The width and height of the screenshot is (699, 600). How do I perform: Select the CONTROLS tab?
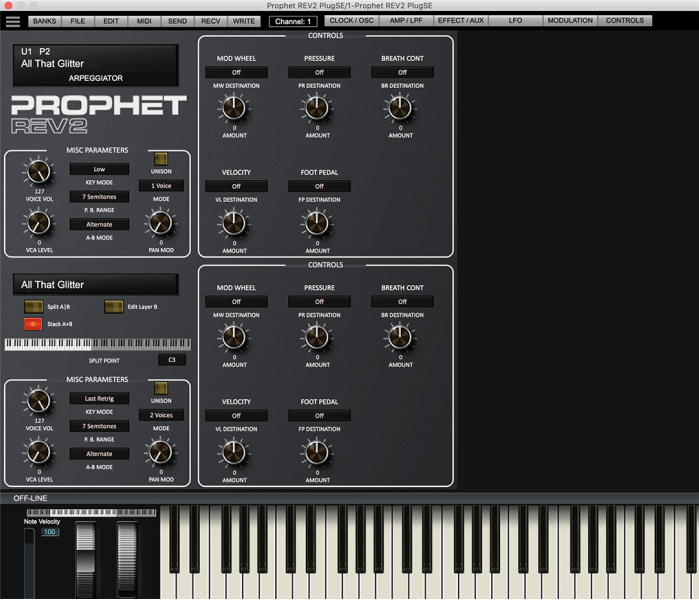pyautogui.click(x=625, y=21)
